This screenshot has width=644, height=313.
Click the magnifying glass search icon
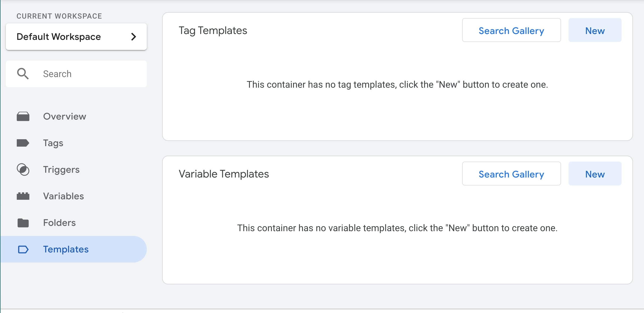[x=23, y=74]
